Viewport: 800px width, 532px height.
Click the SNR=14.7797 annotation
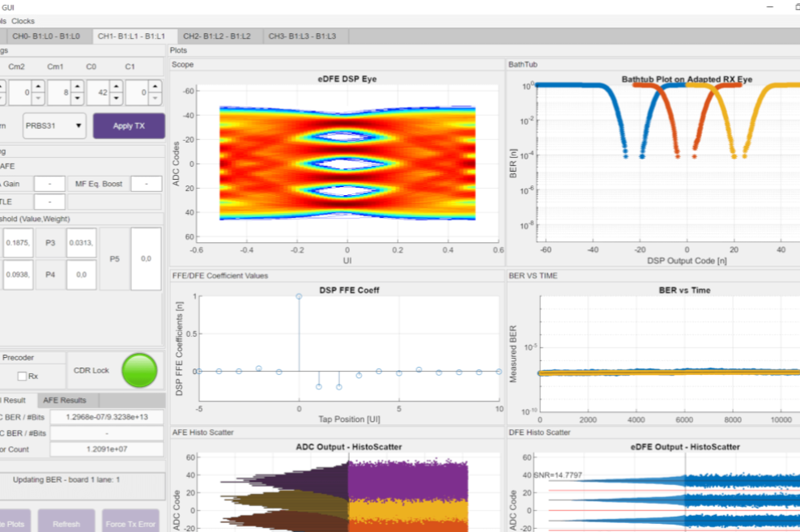[x=558, y=475]
